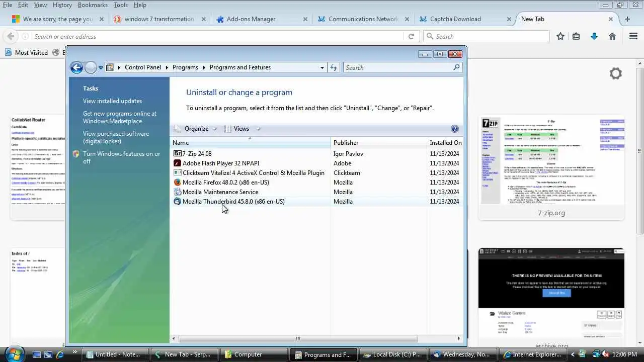Open a new Firefox tab with plus button
644x362 pixels.
(x=627, y=19)
